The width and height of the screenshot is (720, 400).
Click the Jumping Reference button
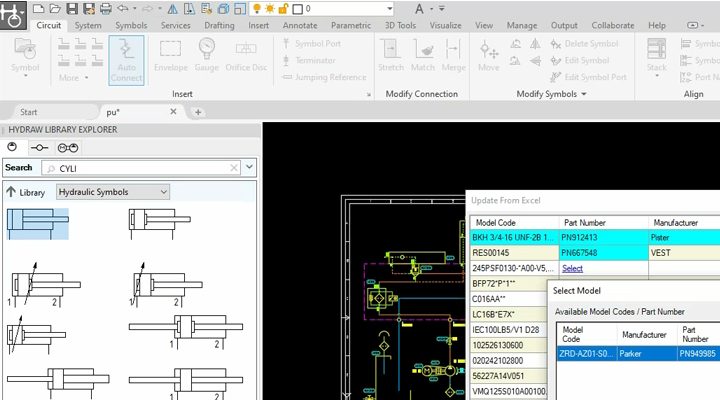(324, 77)
